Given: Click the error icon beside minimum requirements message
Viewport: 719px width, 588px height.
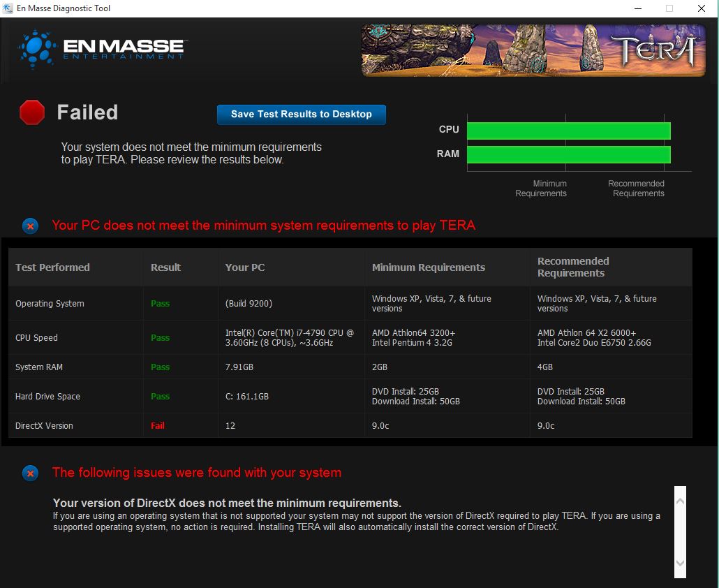Looking at the screenshot, I should pyautogui.click(x=30, y=226).
